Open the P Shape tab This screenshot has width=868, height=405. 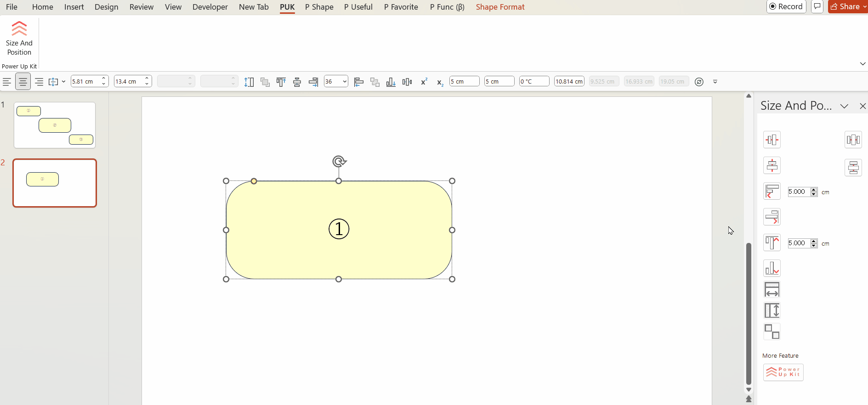[319, 7]
